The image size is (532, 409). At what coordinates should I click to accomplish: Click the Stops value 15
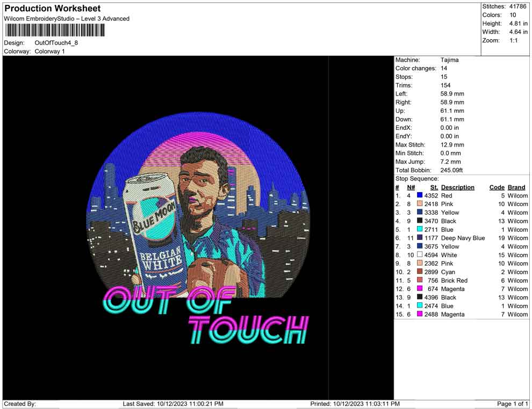(x=444, y=77)
